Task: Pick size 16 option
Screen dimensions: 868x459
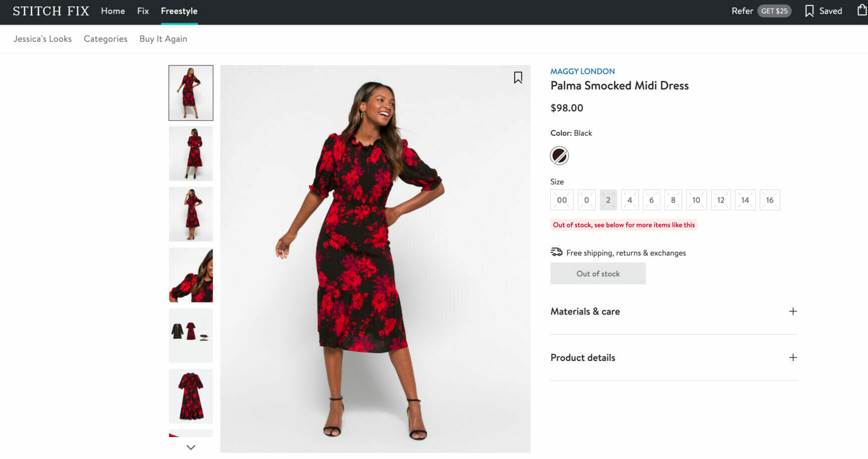Action: pos(769,200)
